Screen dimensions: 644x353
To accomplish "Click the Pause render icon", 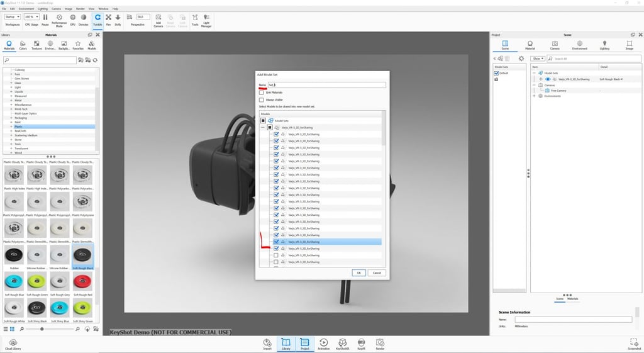I will (44, 18).
